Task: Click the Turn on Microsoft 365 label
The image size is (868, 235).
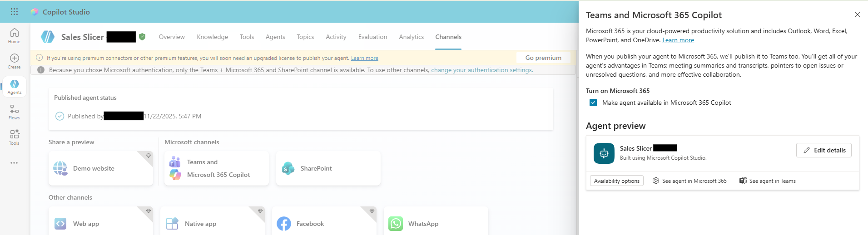Action: [x=618, y=91]
